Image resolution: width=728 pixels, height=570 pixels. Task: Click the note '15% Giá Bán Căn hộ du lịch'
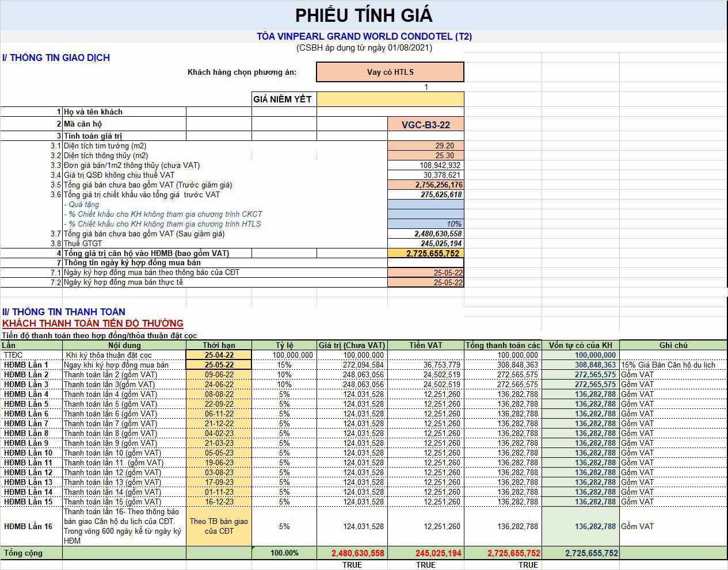[668, 365]
